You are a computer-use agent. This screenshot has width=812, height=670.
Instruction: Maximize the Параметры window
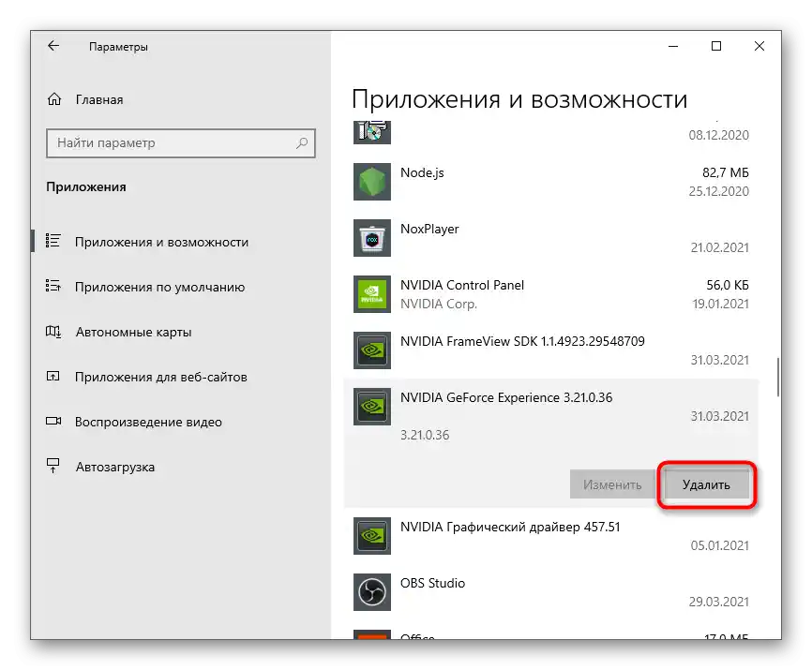(x=716, y=46)
